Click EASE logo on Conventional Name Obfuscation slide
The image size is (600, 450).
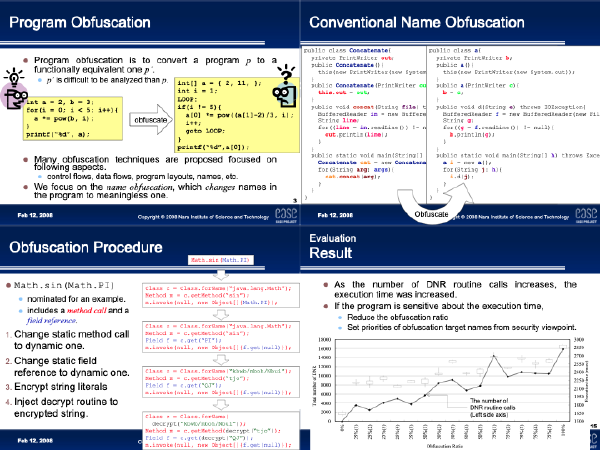coord(585,214)
